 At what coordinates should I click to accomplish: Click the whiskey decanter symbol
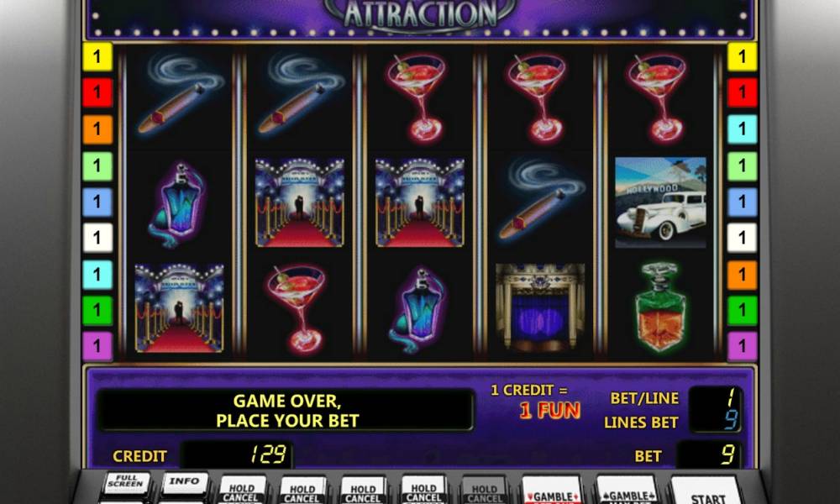pos(660,307)
